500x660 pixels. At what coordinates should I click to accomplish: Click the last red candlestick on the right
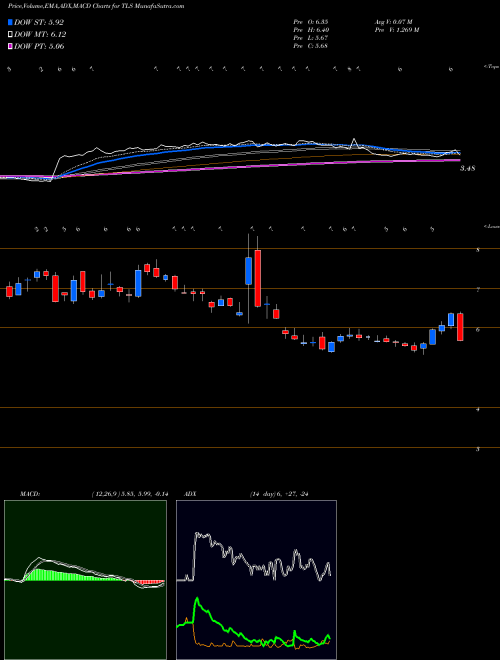(x=460, y=327)
